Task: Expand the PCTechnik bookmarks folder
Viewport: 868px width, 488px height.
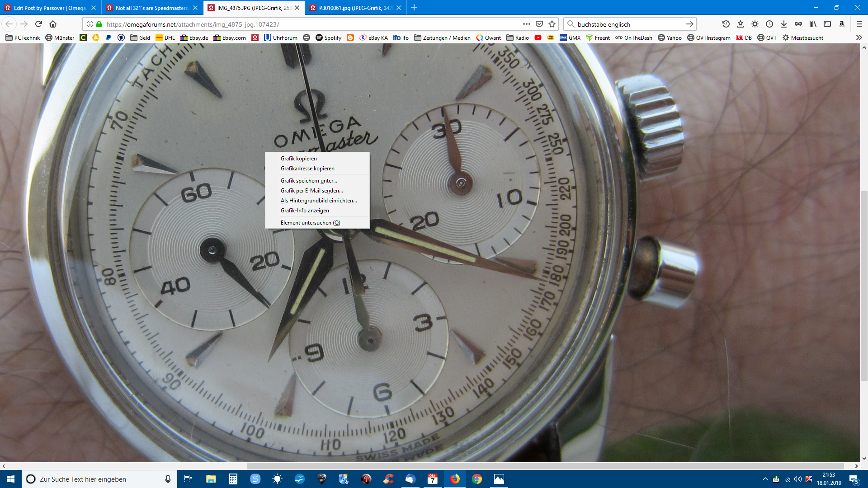Action: (x=23, y=38)
